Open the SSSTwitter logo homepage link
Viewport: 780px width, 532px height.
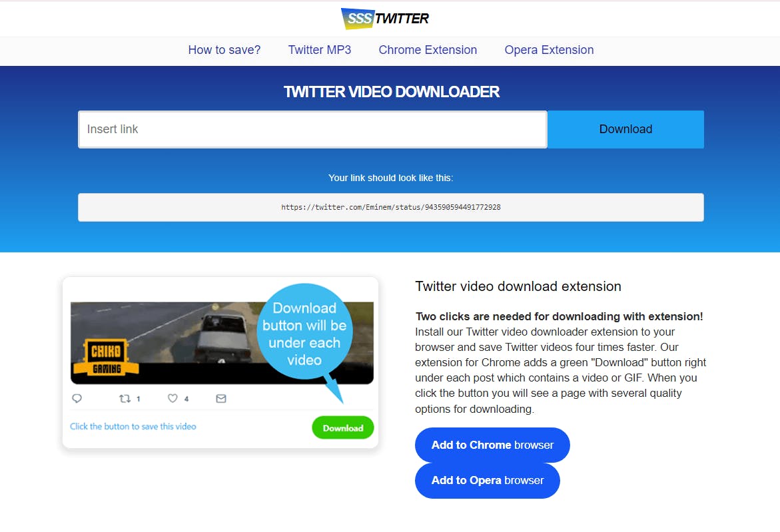coord(384,19)
